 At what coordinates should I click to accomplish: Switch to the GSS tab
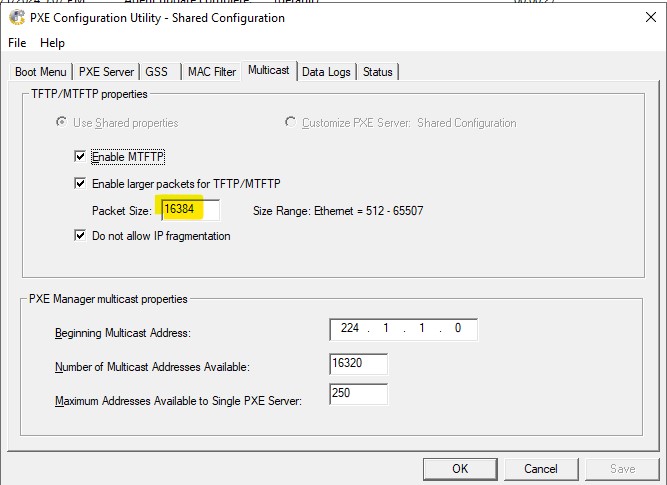tap(157, 71)
